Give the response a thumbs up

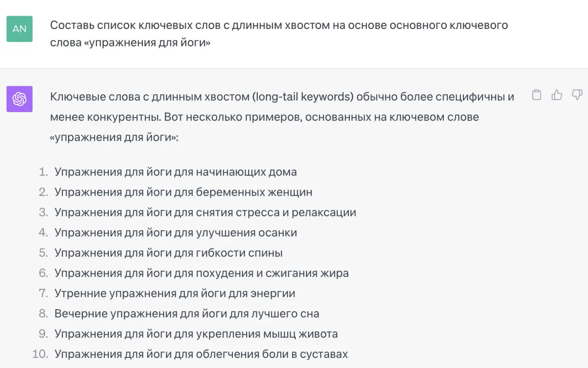click(557, 95)
